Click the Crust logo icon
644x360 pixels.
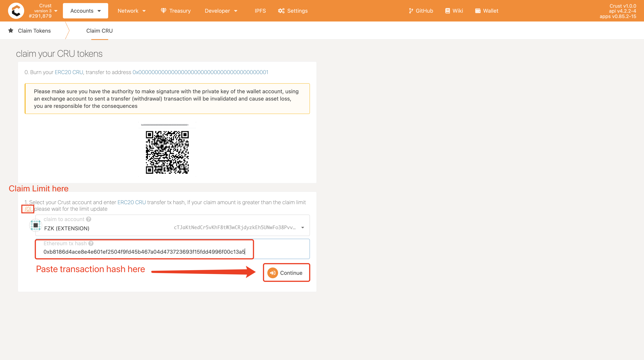point(16,11)
